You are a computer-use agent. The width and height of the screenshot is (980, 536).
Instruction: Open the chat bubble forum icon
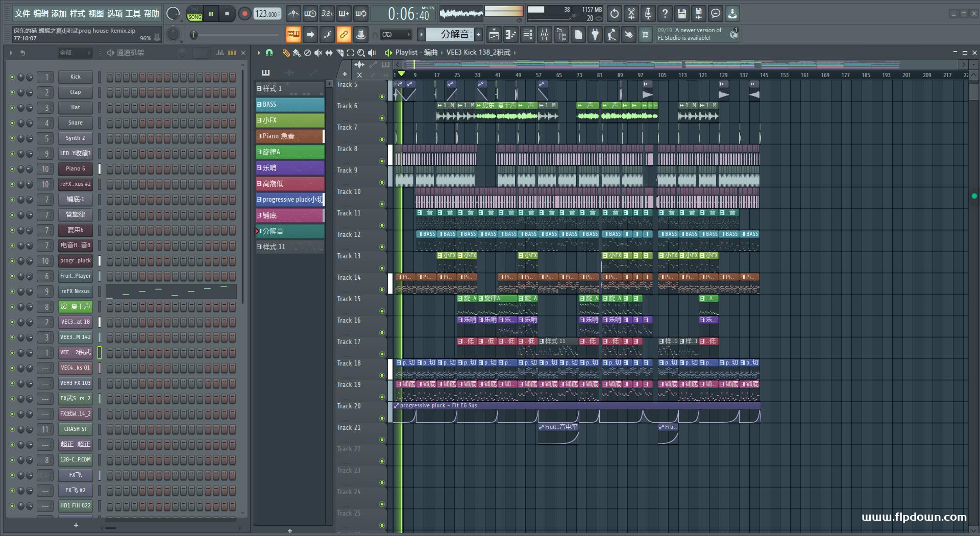(x=716, y=14)
